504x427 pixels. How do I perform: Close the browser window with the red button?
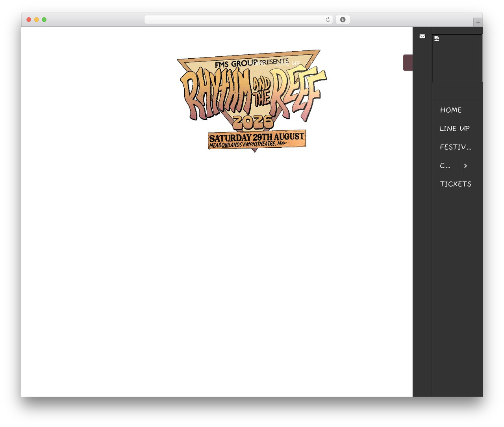[29, 20]
